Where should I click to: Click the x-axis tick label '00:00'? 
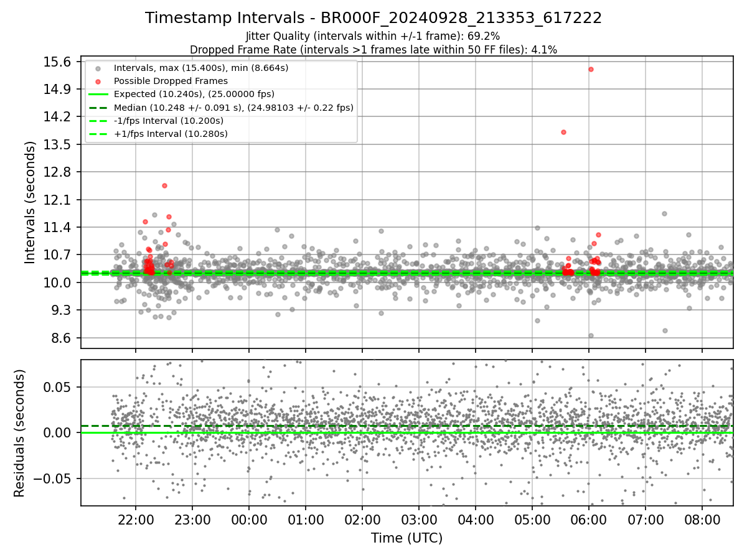tap(249, 520)
